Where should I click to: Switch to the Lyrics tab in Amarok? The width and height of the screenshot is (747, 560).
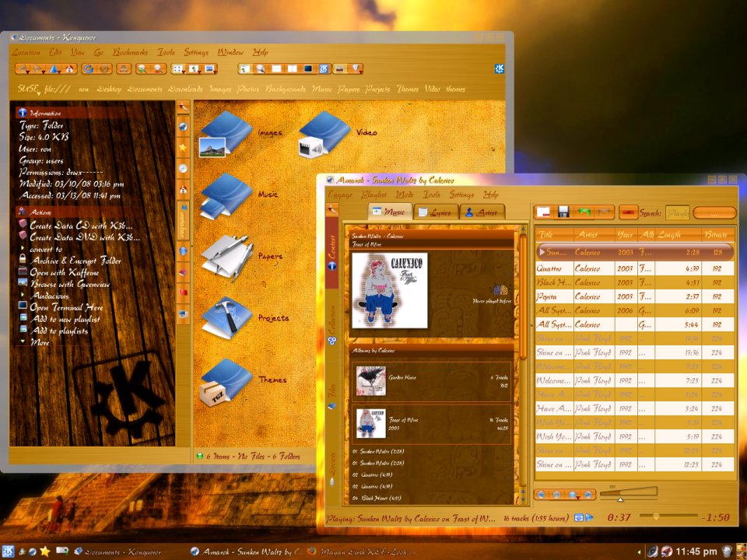435,212
